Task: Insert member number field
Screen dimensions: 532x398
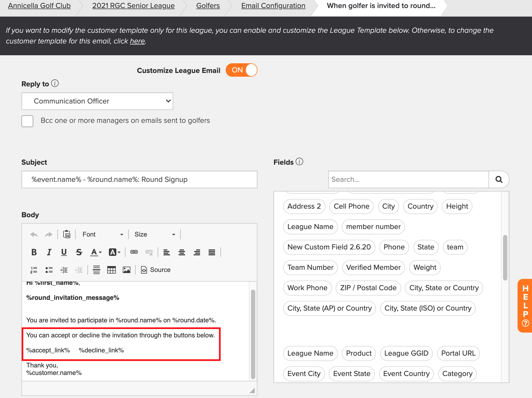Action: point(373,227)
